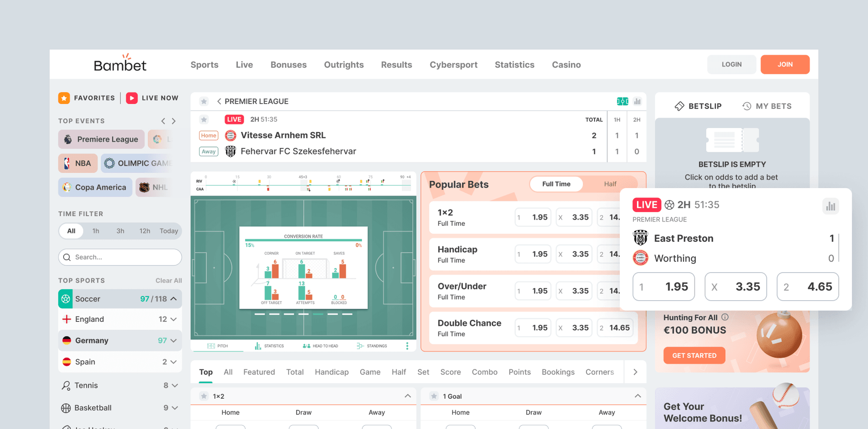The image size is (868, 429).
Task: Favorite the Premier League header star
Action: [x=204, y=101]
